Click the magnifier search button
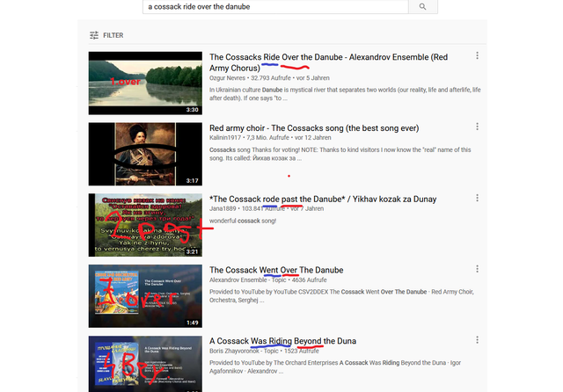 tap(422, 6)
